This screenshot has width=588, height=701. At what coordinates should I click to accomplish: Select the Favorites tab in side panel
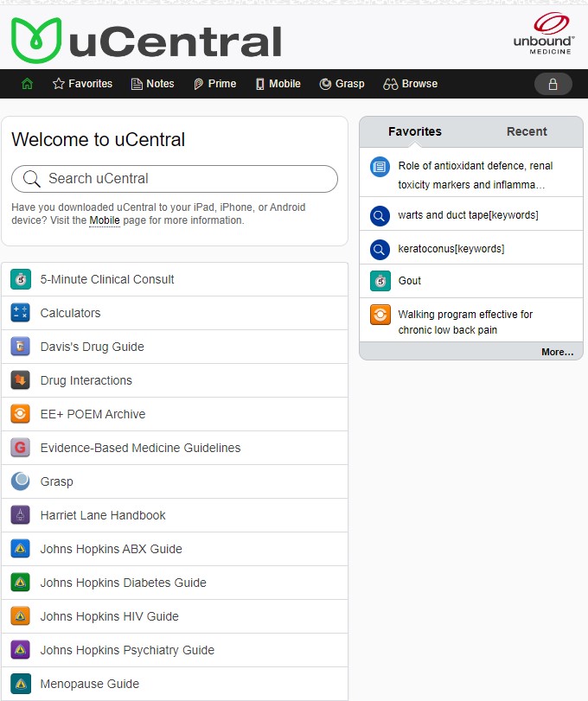415,131
